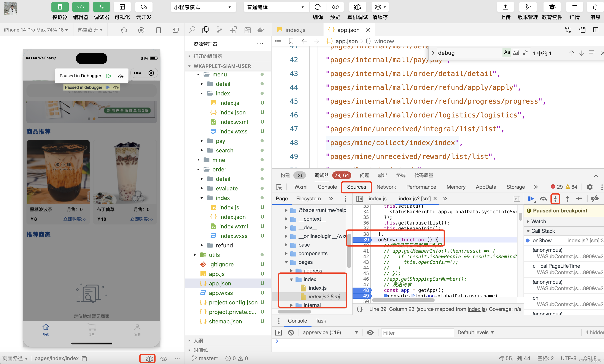Click the debugger step-into-next-function arrow icon
The image size is (604, 364).
coord(555,198)
